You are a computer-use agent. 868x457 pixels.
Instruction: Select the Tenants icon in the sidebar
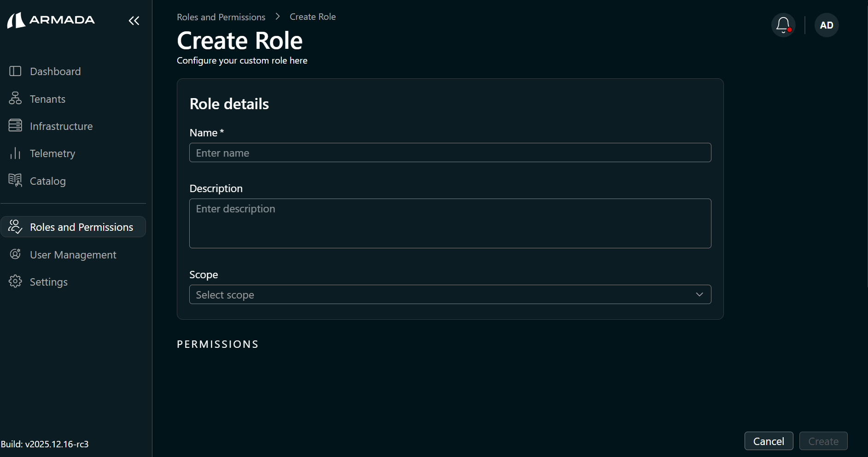point(15,99)
